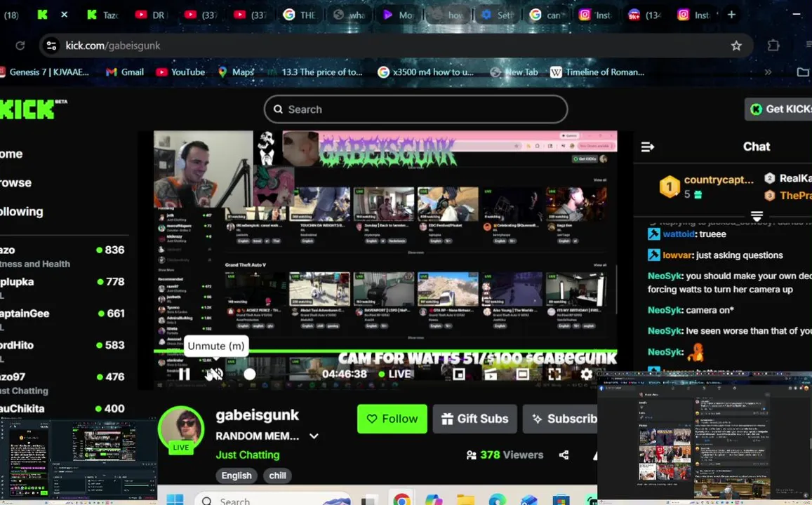Image resolution: width=812 pixels, height=505 pixels.
Task: Open browser extensions puzzle icon
Action: tap(773, 46)
